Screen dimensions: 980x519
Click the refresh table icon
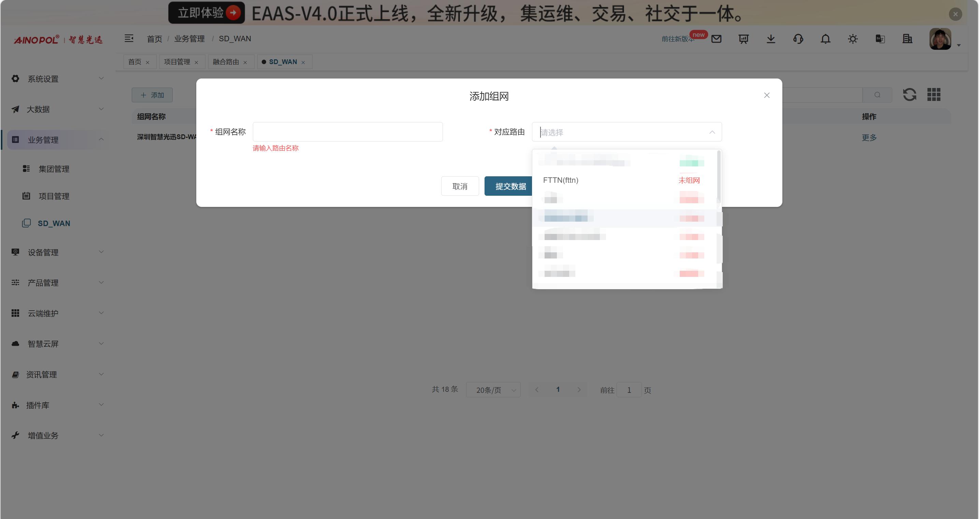910,95
